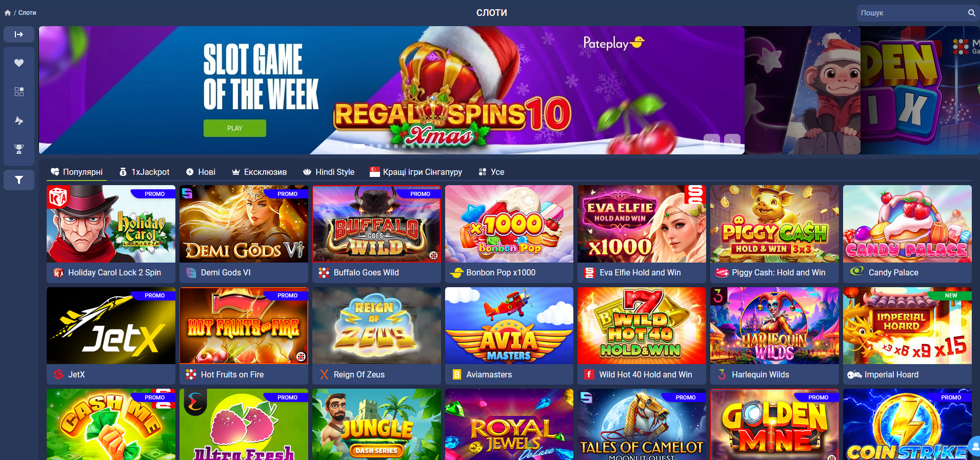The height and width of the screenshot is (460, 980).
Task: Click the green PLAY button on banner
Action: click(x=235, y=128)
